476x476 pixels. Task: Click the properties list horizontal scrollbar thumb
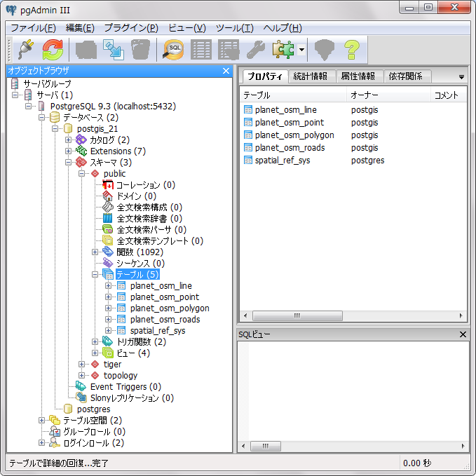click(x=297, y=315)
